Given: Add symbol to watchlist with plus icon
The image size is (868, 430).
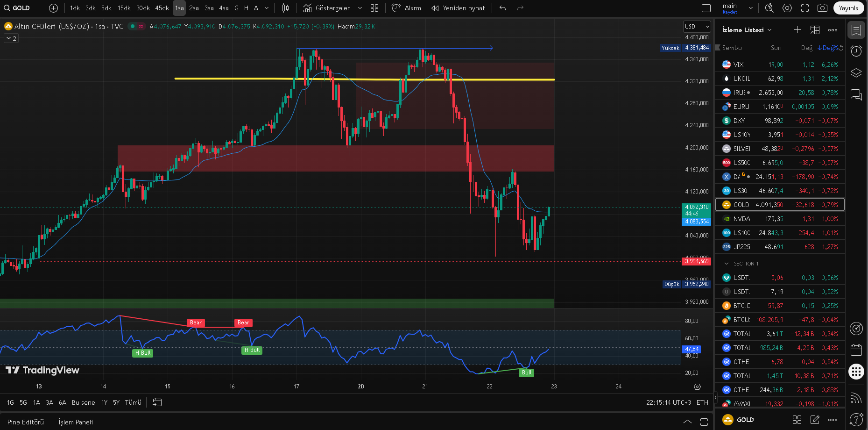Looking at the screenshot, I should click(797, 30).
